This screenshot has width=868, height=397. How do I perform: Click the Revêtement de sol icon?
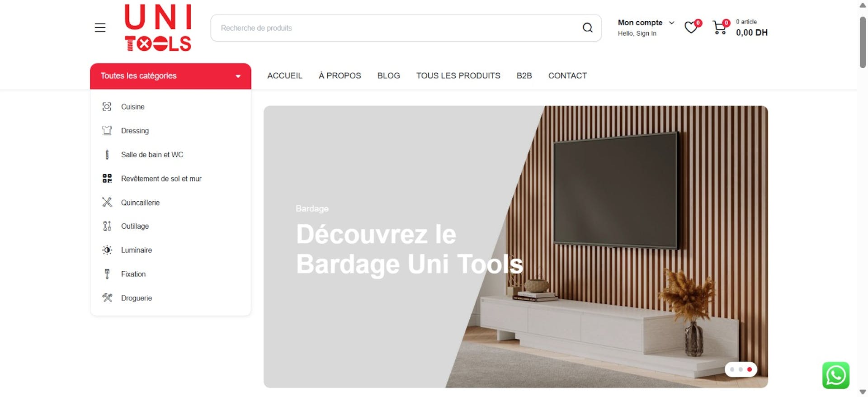click(x=107, y=179)
